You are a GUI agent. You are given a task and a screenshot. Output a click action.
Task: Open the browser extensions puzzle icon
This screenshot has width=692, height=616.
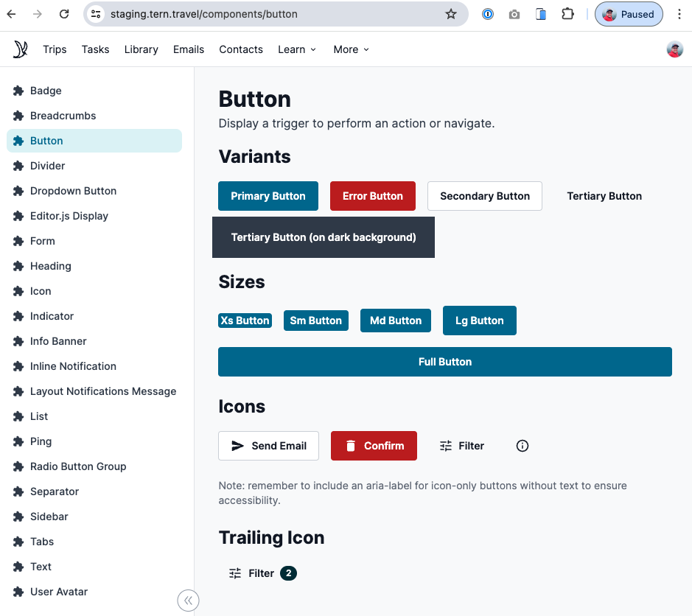(567, 14)
